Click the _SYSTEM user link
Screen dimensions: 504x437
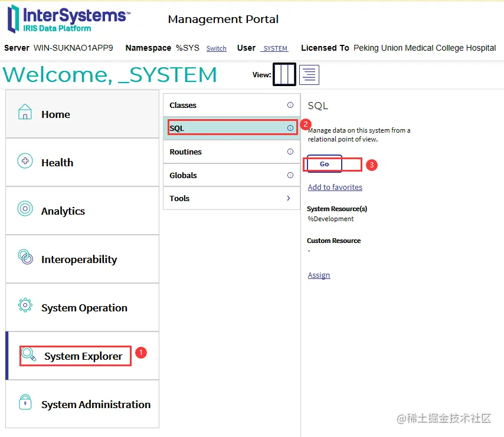274,48
